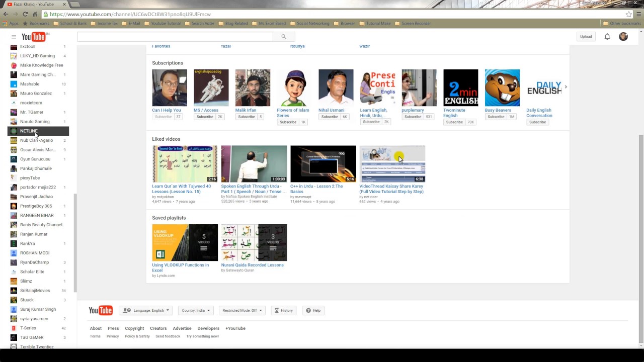The image size is (644, 362).
Task: Open Suraj Kumar Singh channel in sidebar
Action: point(38,309)
